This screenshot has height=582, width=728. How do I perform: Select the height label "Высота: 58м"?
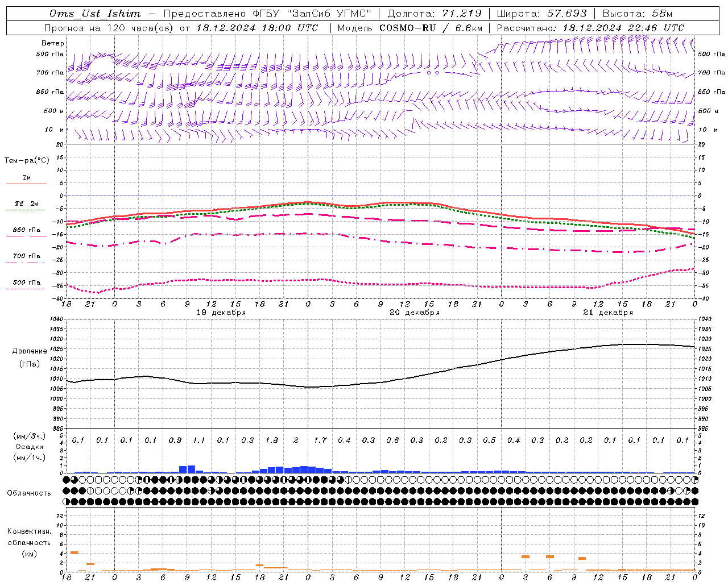[x=638, y=14]
